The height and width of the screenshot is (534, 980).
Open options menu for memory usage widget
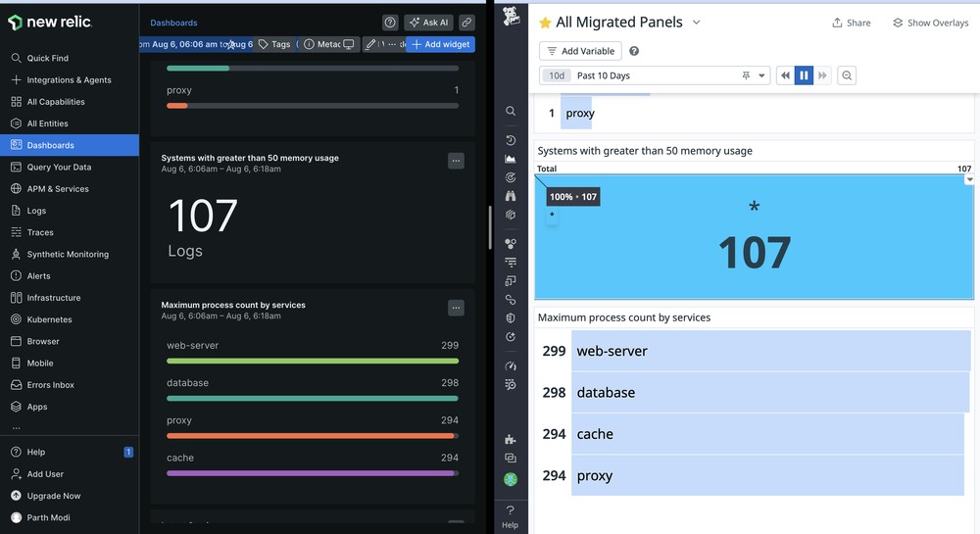tap(456, 161)
